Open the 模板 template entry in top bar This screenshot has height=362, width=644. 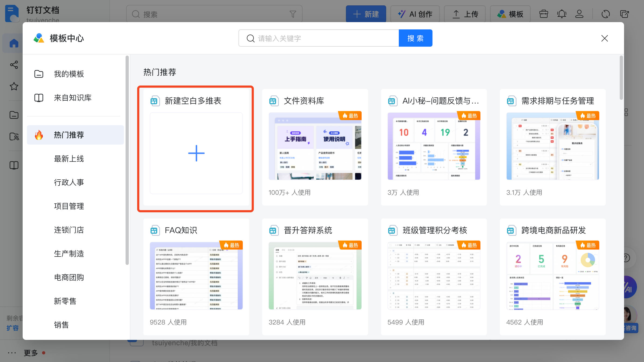click(510, 14)
